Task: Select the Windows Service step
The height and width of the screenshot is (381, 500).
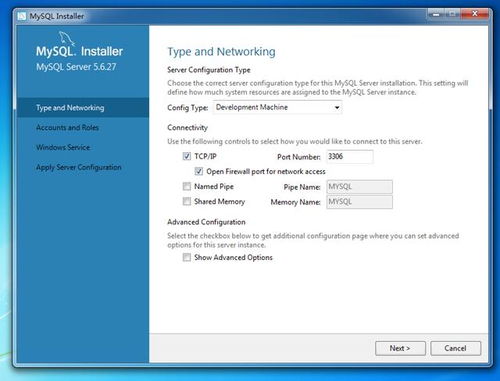Action: [63, 147]
